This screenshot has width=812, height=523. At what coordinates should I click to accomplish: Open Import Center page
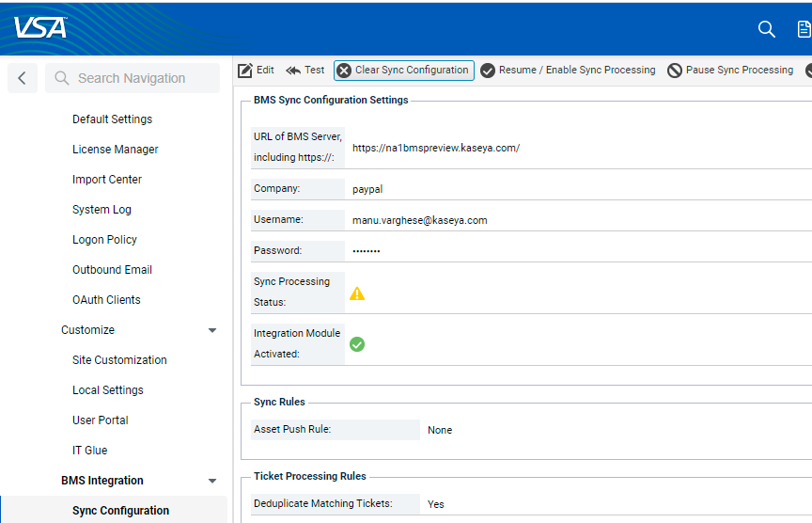[107, 180]
